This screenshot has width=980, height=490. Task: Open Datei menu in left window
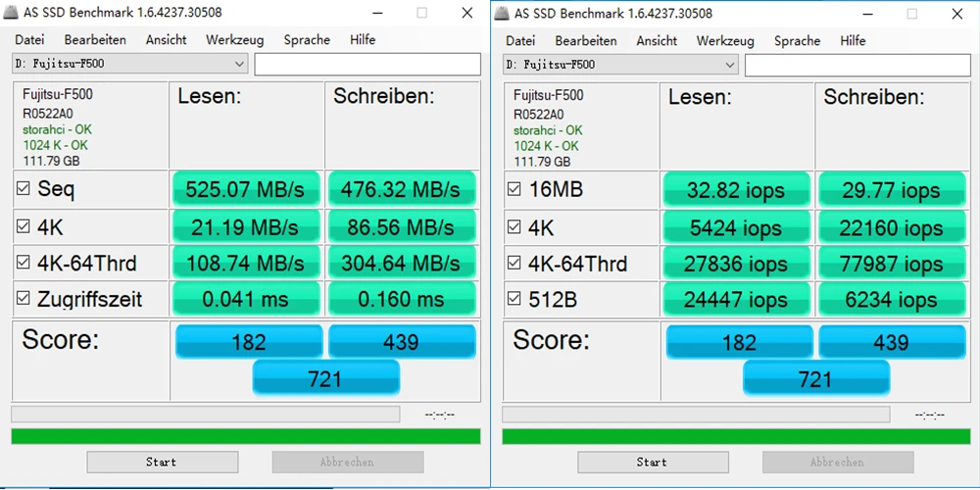tap(29, 40)
